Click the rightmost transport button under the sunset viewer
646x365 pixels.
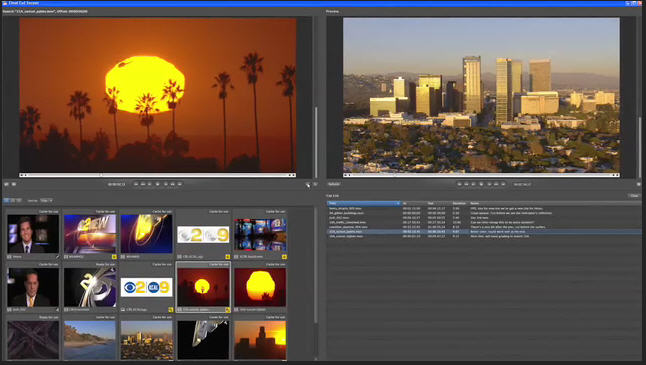[180, 184]
